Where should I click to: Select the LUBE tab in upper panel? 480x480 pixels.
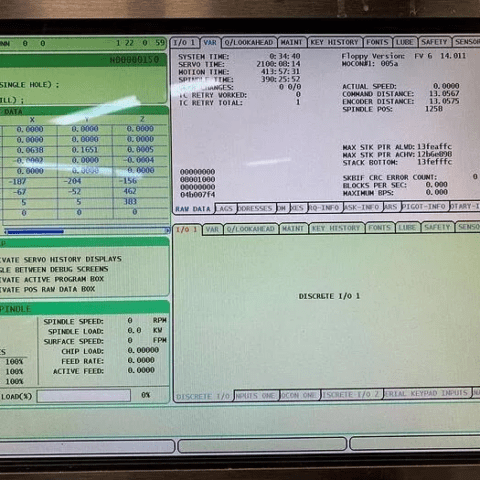405,42
